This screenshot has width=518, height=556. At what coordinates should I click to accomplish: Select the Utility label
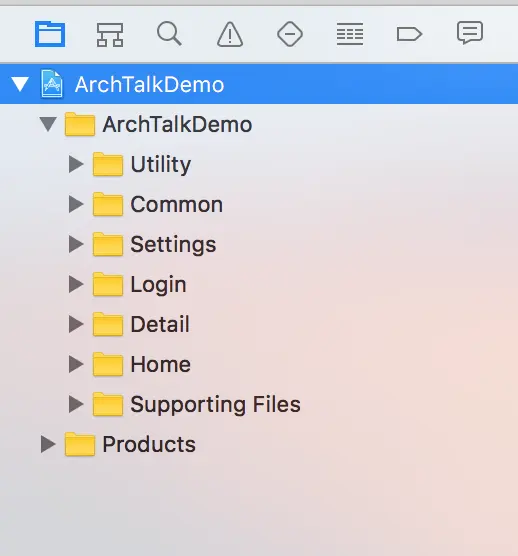[161, 165]
